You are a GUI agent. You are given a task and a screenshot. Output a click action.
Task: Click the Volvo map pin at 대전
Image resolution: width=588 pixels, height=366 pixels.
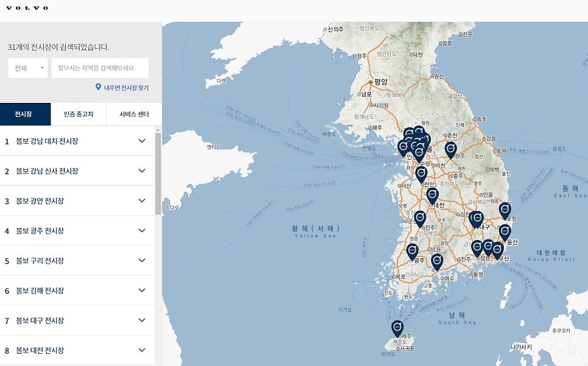[x=432, y=195]
